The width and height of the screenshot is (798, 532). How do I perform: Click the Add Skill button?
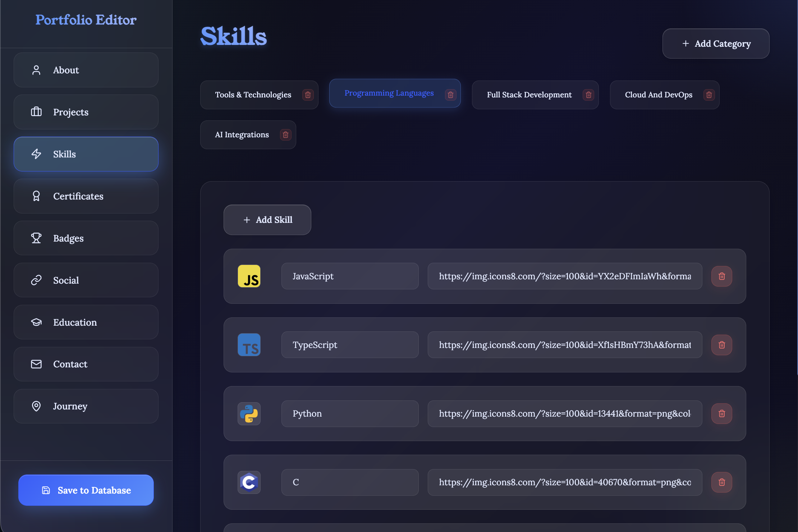(267, 220)
